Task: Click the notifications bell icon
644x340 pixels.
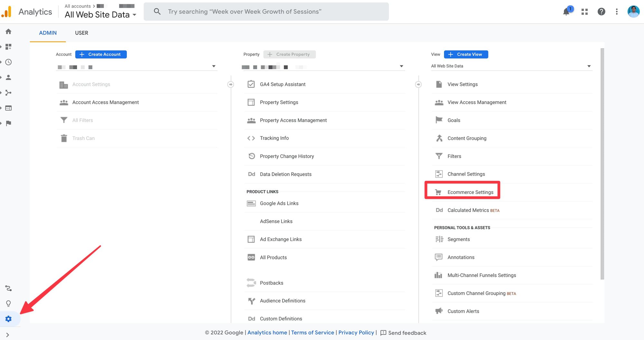Action: coord(566,12)
